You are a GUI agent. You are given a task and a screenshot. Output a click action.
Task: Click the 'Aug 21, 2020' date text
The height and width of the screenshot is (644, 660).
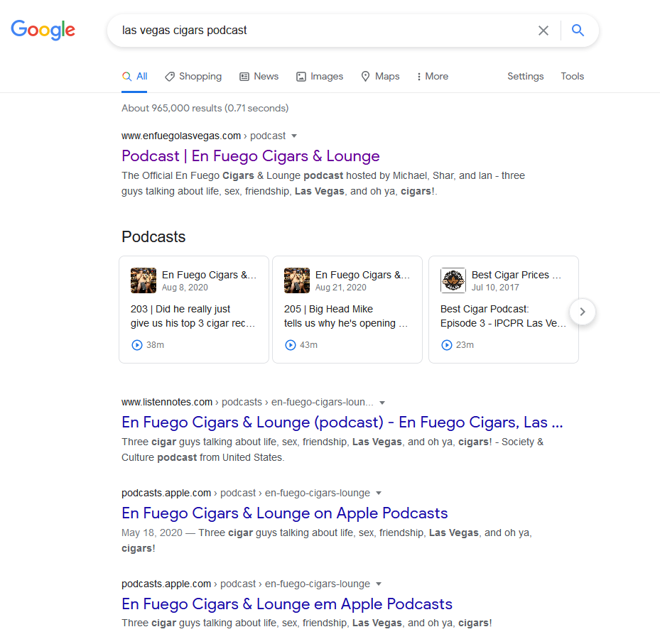coord(341,288)
